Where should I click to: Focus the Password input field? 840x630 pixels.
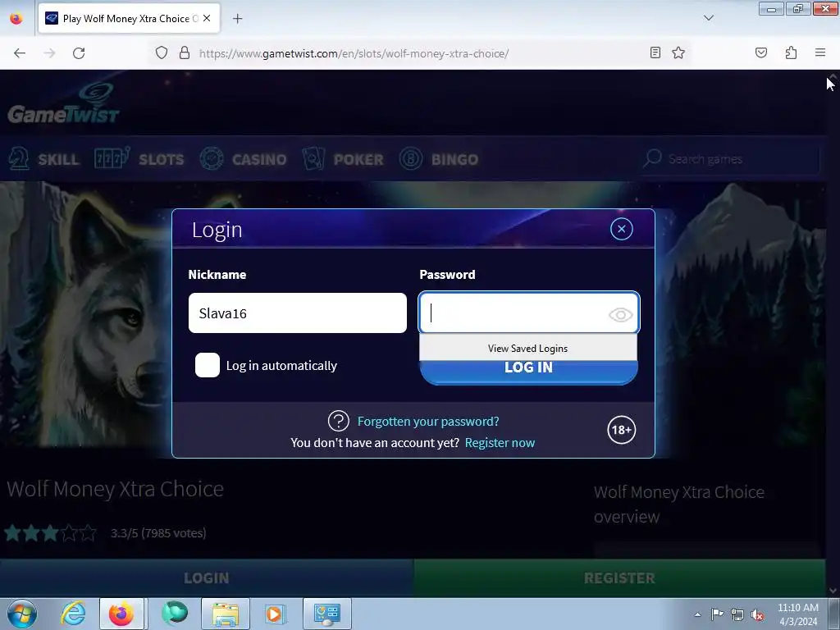529,313
